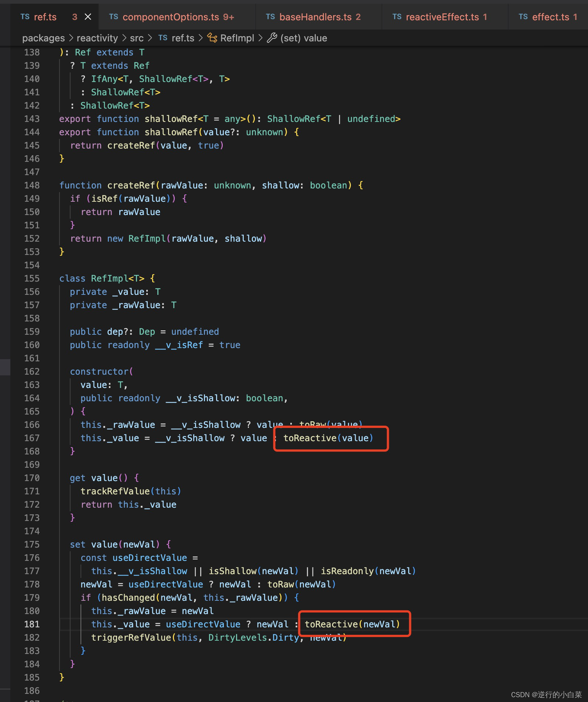
Task: Click 'createRef' in function declaration line 148
Action: pos(131,185)
